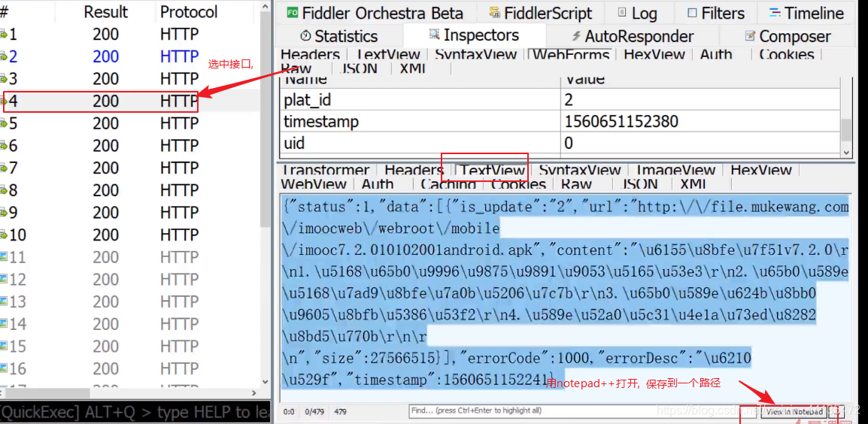The width and height of the screenshot is (868, 424).
Task: Click the Find search input field
Action: pos(582,411)
